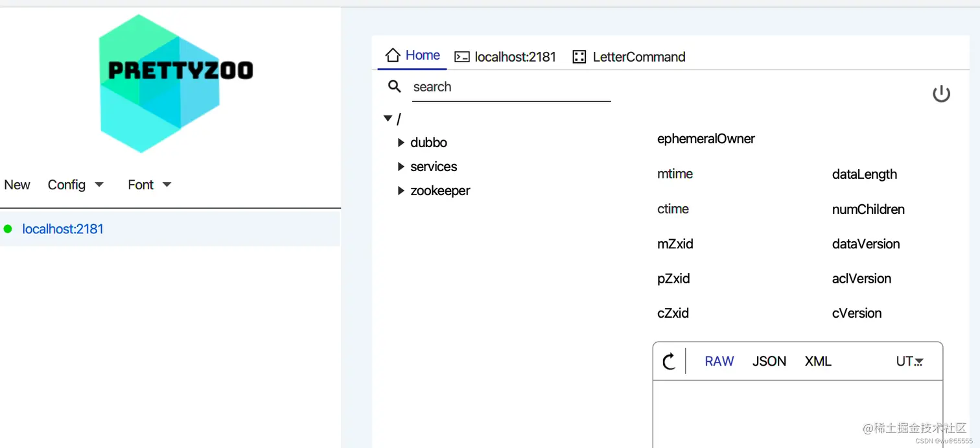
Task: Open the LetterCommand tab
Action: pyautogui.click(x=629, y=56)
